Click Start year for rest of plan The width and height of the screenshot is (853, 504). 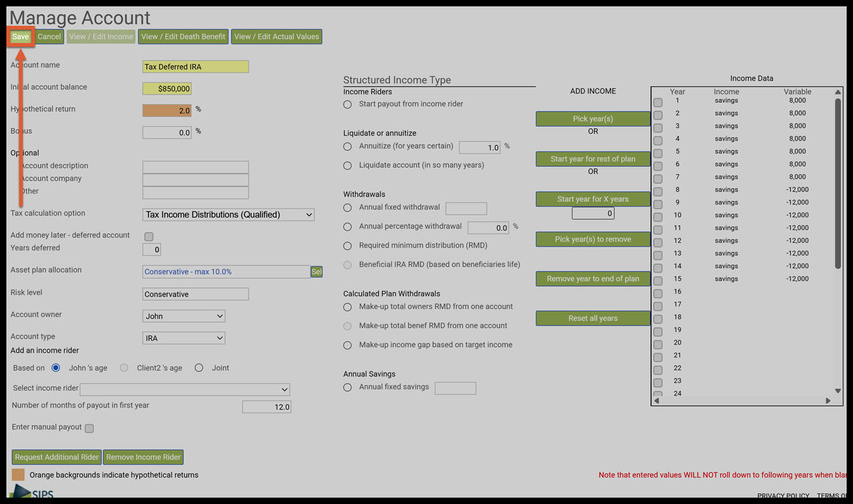[593, 159]
